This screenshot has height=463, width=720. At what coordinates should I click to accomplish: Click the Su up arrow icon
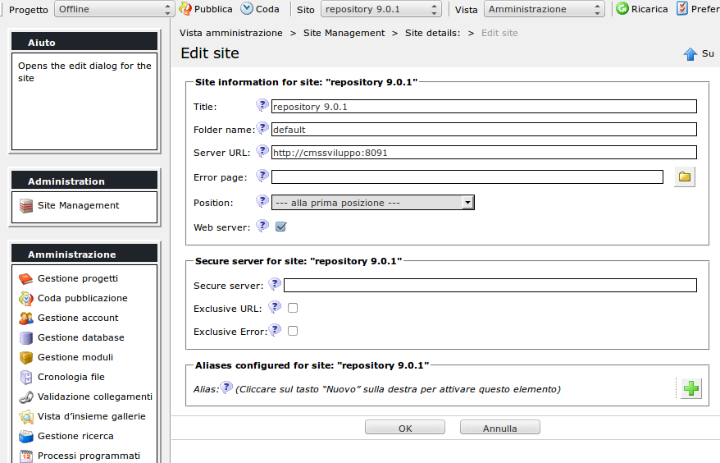[x=690, y=54]
